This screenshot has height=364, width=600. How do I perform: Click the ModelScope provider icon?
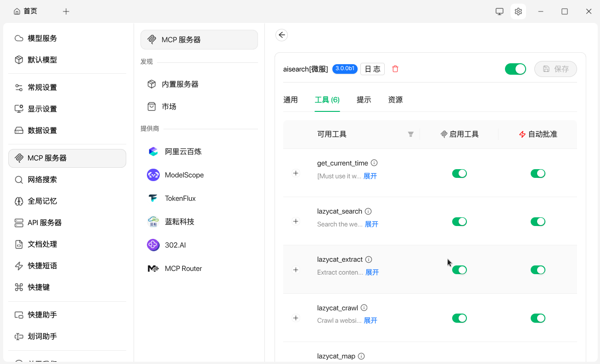tap(153, 175)
